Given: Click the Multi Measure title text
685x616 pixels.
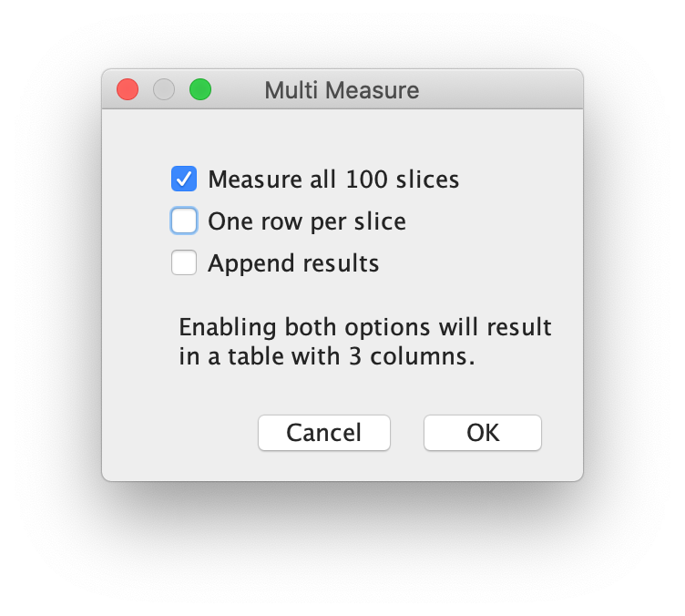Looking at the screenshot, I should (342, 90).
